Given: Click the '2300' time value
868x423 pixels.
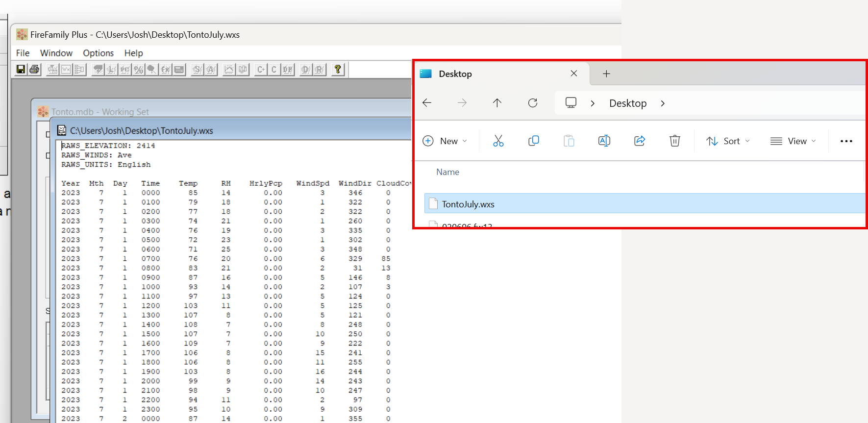Looking at the screenshot, I should tap(150, 409).
